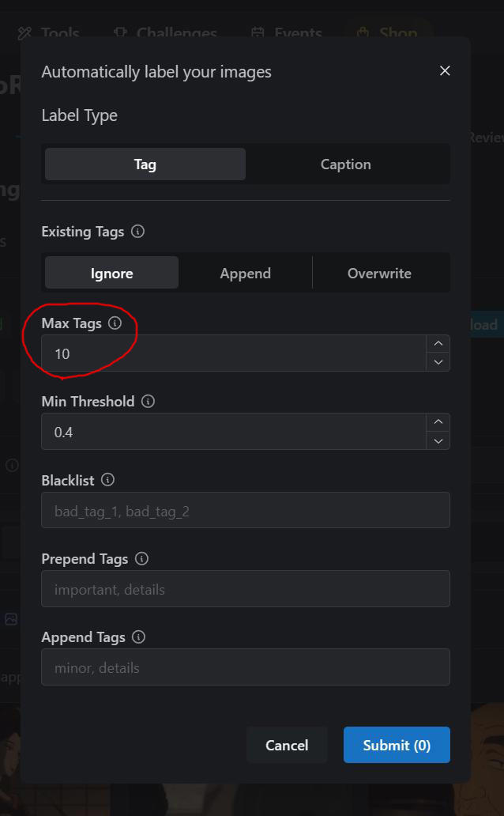The image size is (504, 816).
Task: Lower Min Threshold with down chevron
Action: tap(438, 440)
